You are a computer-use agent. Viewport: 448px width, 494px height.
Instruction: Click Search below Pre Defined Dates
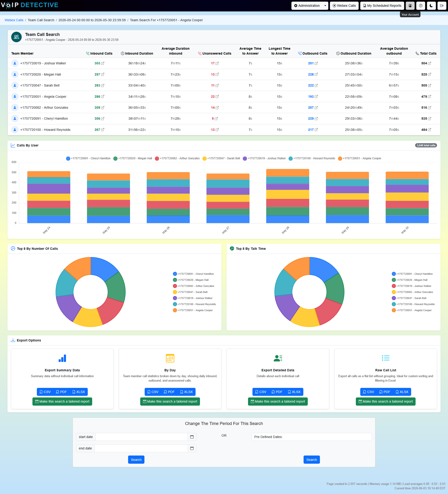(311, 460)
